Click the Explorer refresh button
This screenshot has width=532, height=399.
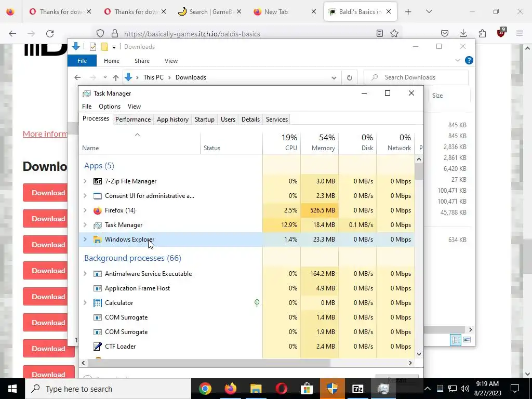pos(350,78)
